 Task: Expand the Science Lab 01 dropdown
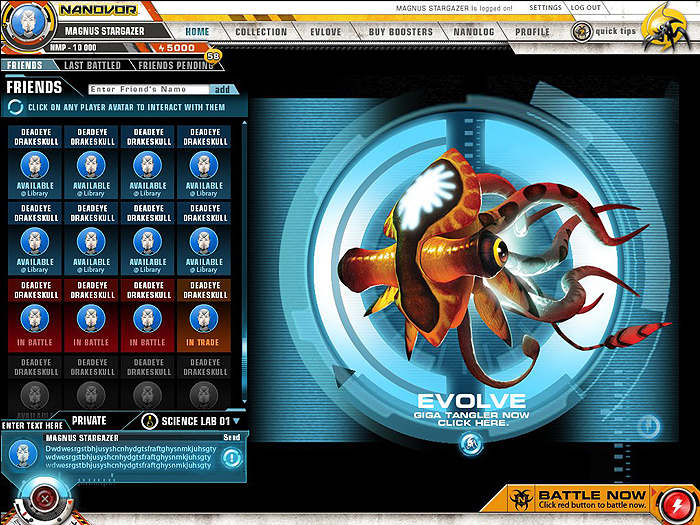point(238,421)
